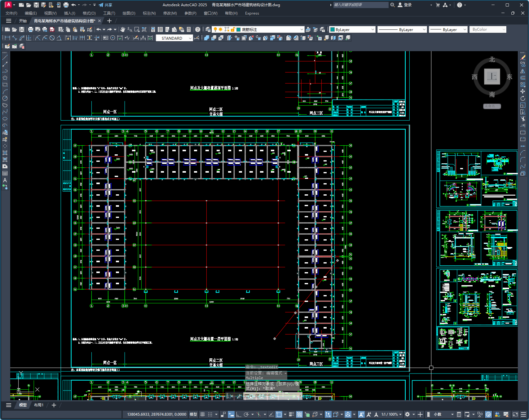Image resolution: width=529 pixels, height=420 pixels.
Task: Click 北 on the ViewCube compass
Action: coord(492,60)
